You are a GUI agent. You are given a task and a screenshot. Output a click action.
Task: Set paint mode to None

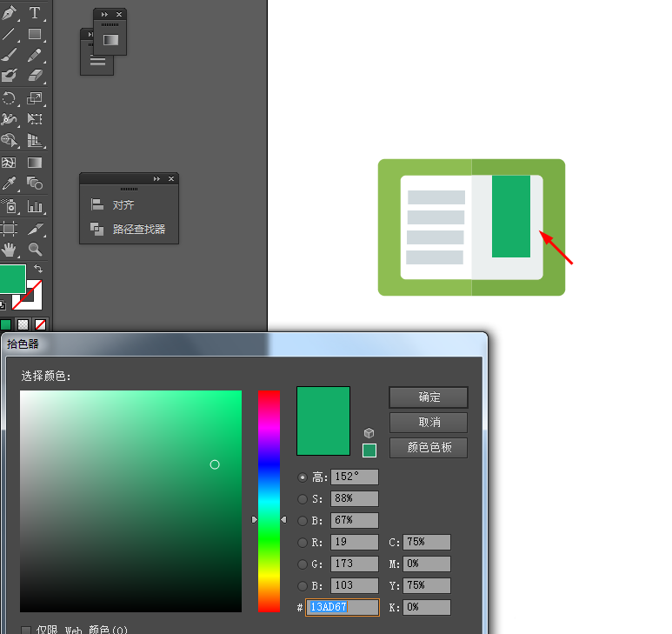tap(40, 324)
